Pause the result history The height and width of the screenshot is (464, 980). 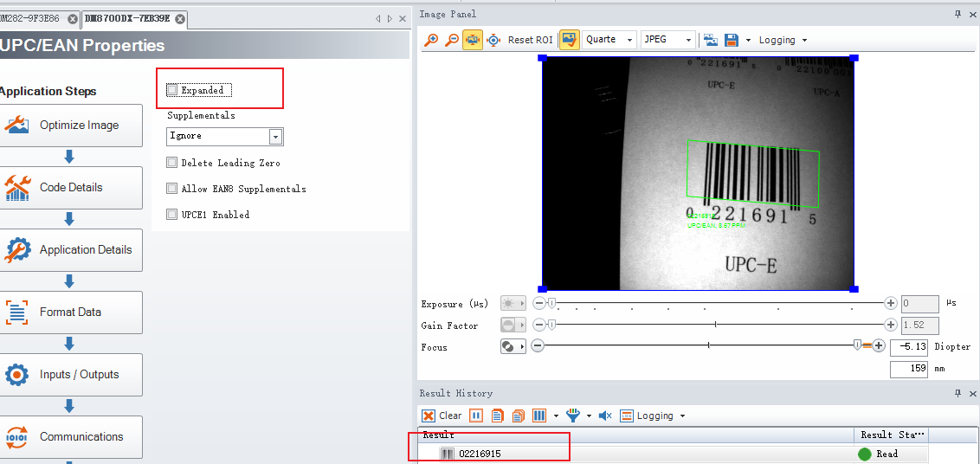tap(476, 416)
